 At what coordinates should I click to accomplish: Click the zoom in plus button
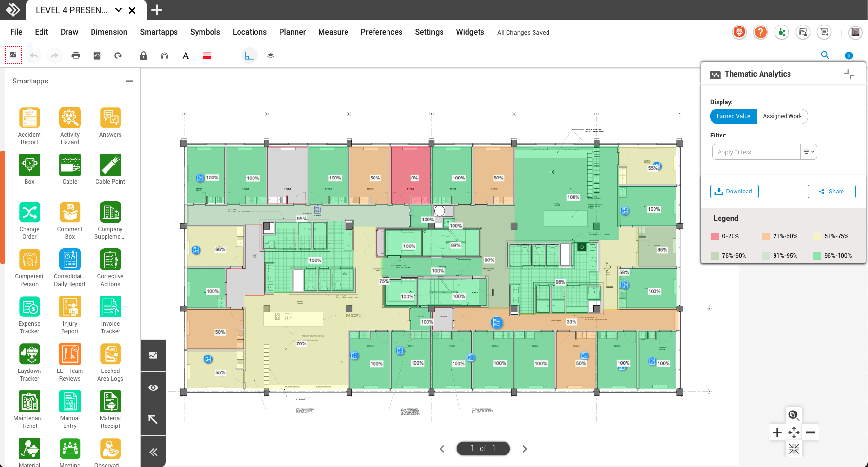click(777, 433)
